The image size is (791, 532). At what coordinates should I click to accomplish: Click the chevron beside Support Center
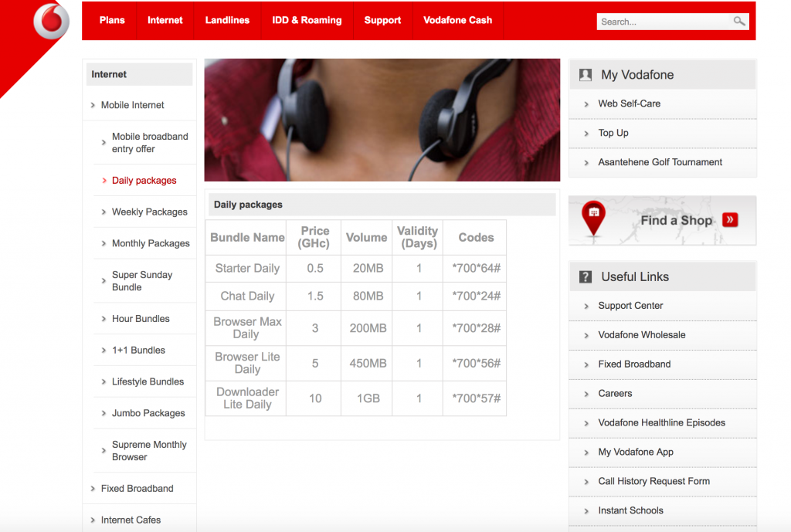tap(586, 306)
